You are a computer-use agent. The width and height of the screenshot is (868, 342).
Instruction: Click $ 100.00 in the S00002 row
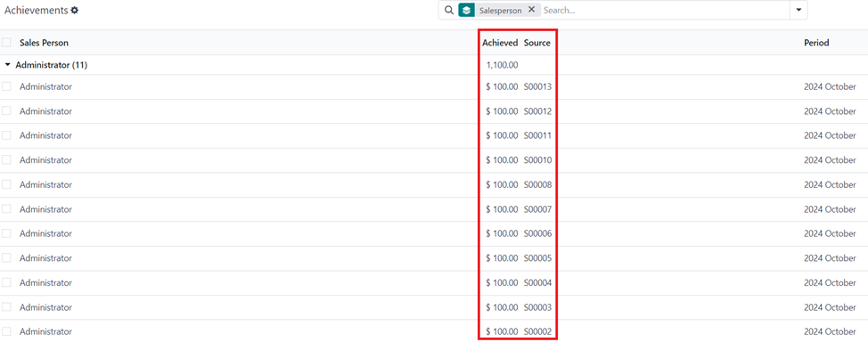click(502, 331)
